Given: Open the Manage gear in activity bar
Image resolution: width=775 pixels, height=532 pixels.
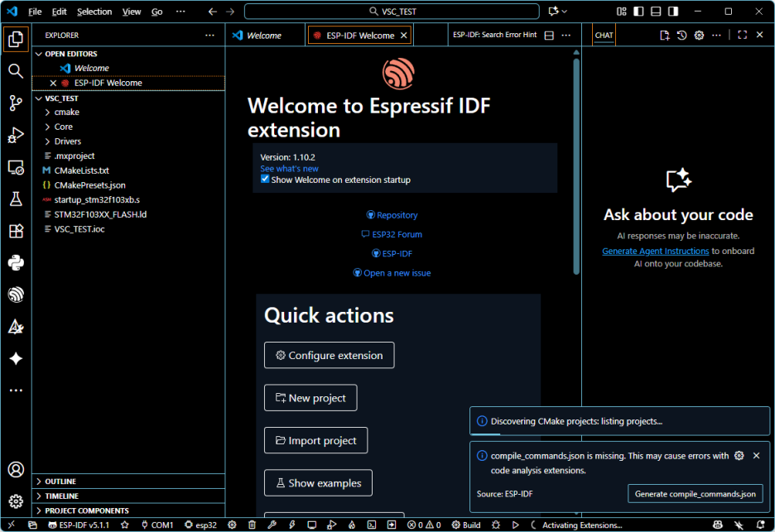Looking at the screenshot, I should [x=16, y=501].
